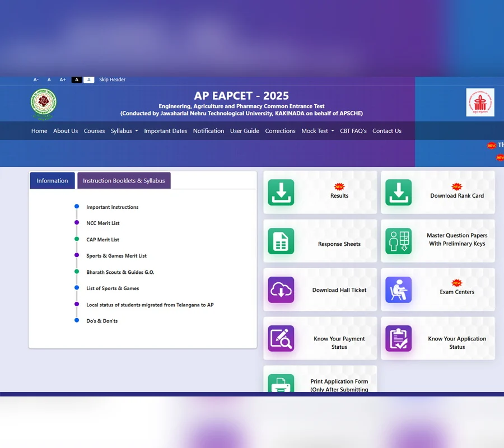Click the Know Your Application Status icon
Image resolution: width=504 pixels, height=448 pixels.
[398, 339]
